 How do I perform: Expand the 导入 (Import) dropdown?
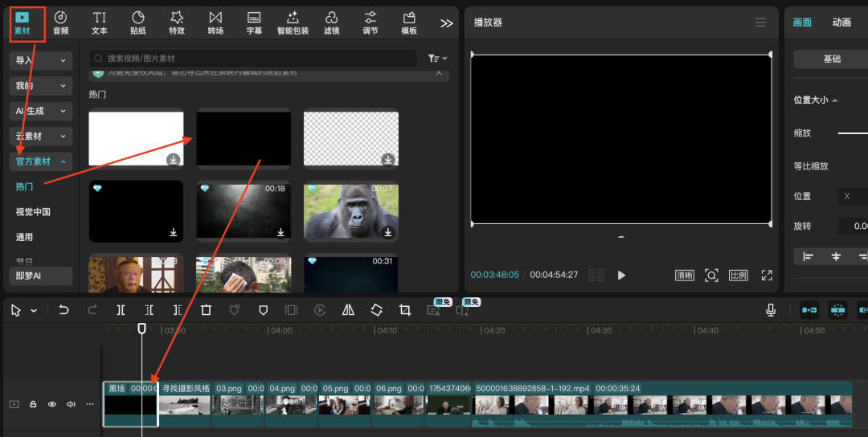pos(41,60)
